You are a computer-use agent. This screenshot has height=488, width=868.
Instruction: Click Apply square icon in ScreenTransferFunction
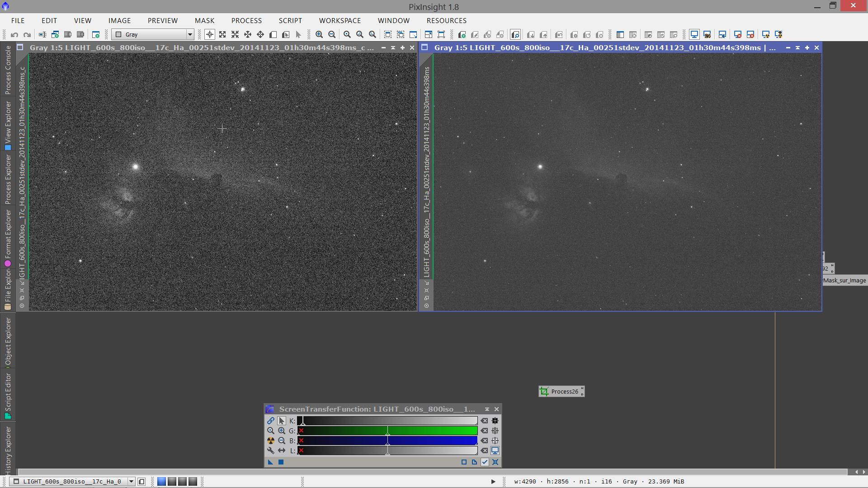point(281,462)
